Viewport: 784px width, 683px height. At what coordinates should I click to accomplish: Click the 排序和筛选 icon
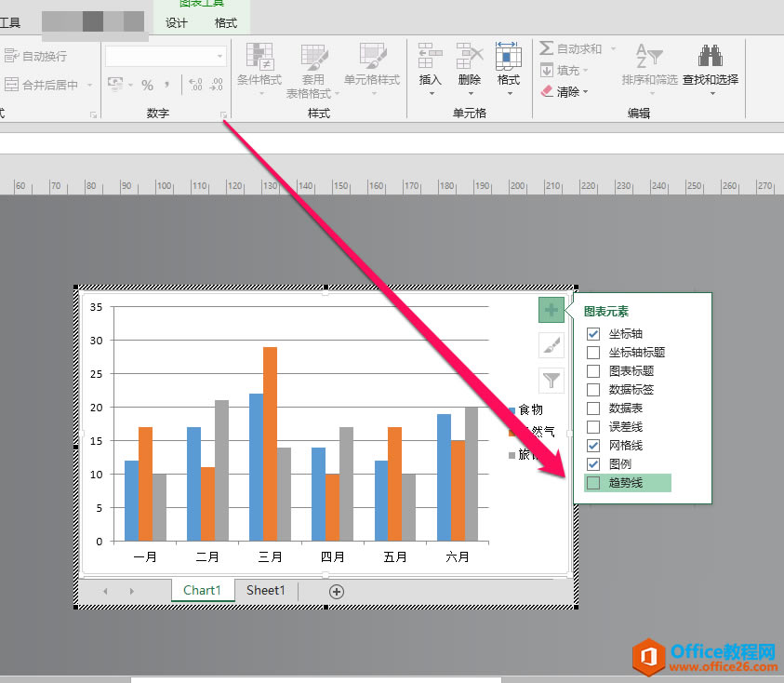click(649, 57)
